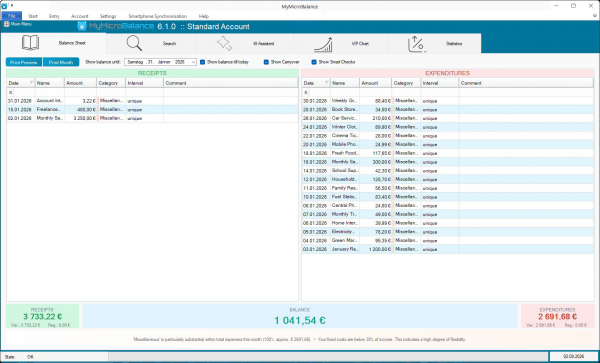Select the 'Cinema' expenditure dated 22.01.2026
This screenshot has height=363, width=600.
pyautogui.click(x=448, y=135)
